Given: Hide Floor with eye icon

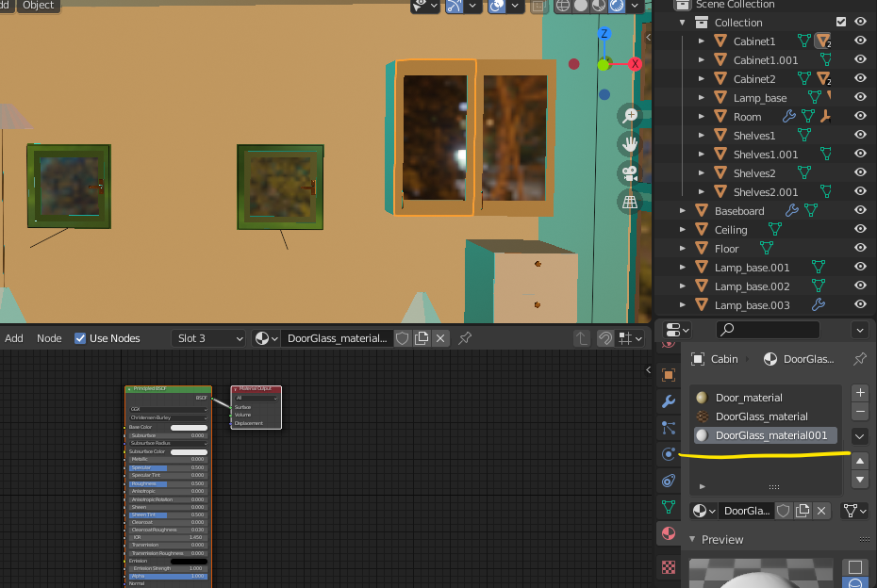Looking at the screenshot, I should pyautogui.click(x=860, y=248).
